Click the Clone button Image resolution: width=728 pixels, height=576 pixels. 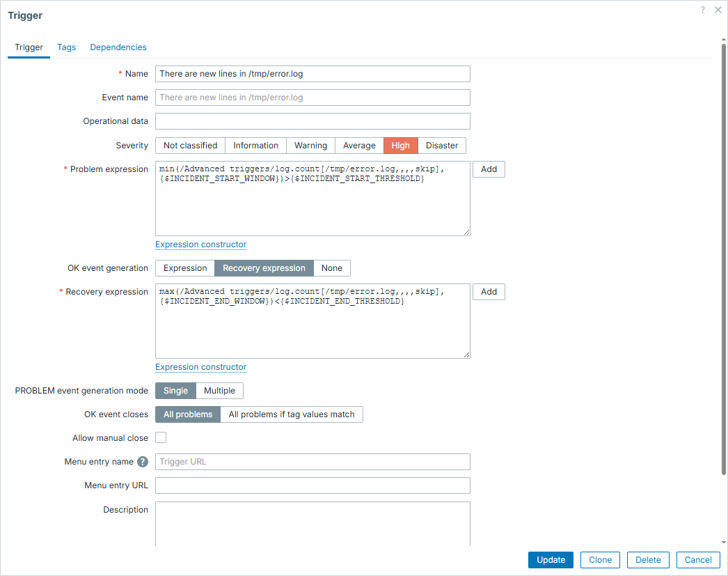click(600, 560)
